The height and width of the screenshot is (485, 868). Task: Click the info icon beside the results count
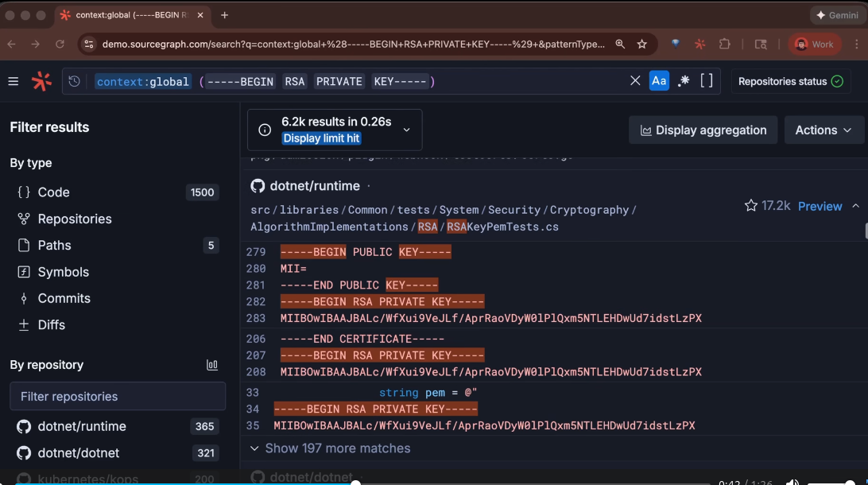click(x=263, y=130)
